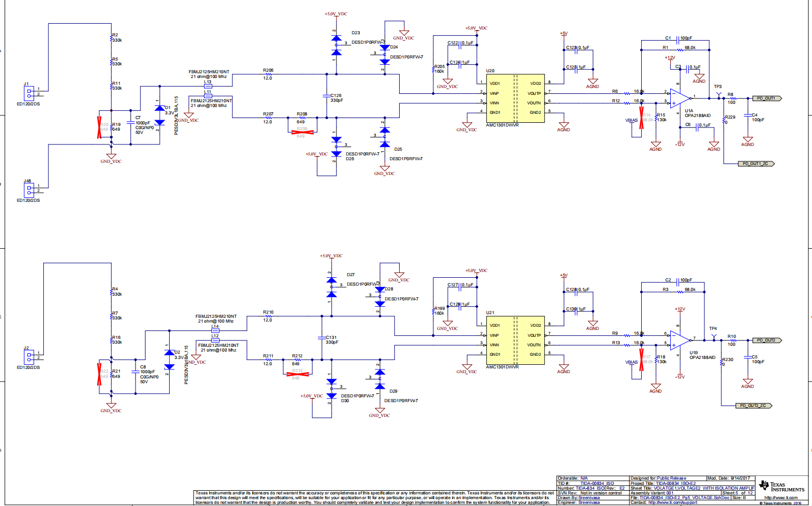Select the PD_OUT1 output port label
This screenshot has width=812, height=506.
point(766,99)
